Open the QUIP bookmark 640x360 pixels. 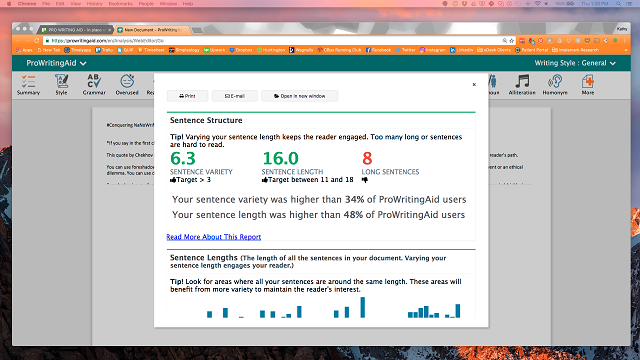tap(125, 50)
